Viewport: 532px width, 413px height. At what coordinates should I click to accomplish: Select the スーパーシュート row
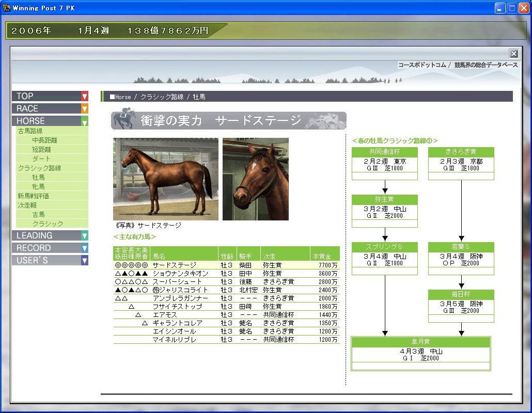click(x=226, y=282)
